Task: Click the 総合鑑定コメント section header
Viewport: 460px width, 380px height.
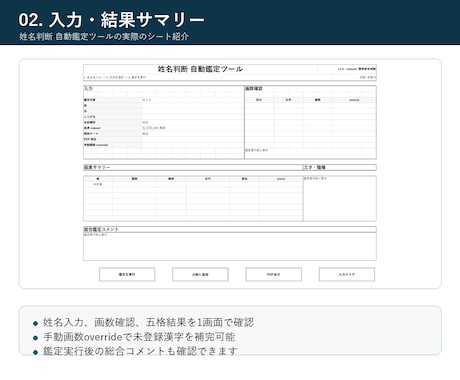Action: click(x=230, y=229)
